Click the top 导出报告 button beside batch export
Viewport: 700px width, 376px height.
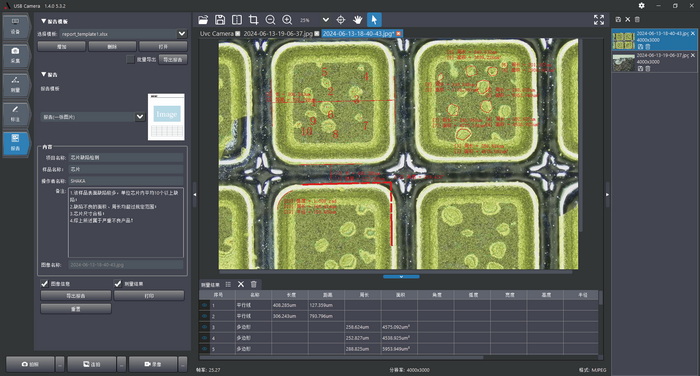point(173,59)
